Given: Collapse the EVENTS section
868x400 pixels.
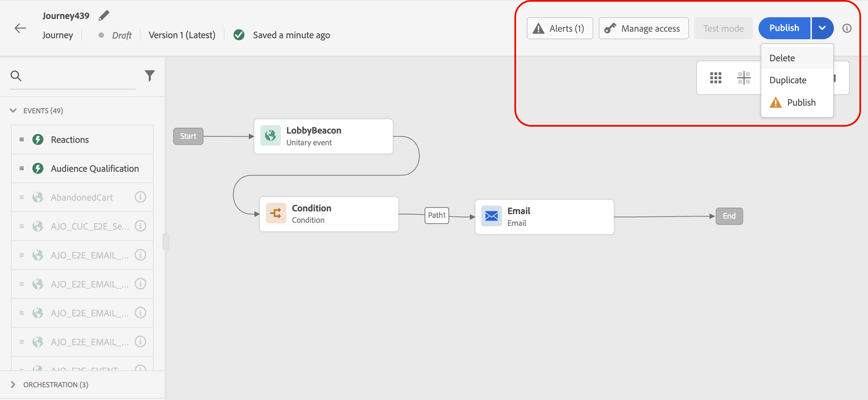Looking at the screenshot, I should click(13, 110).
